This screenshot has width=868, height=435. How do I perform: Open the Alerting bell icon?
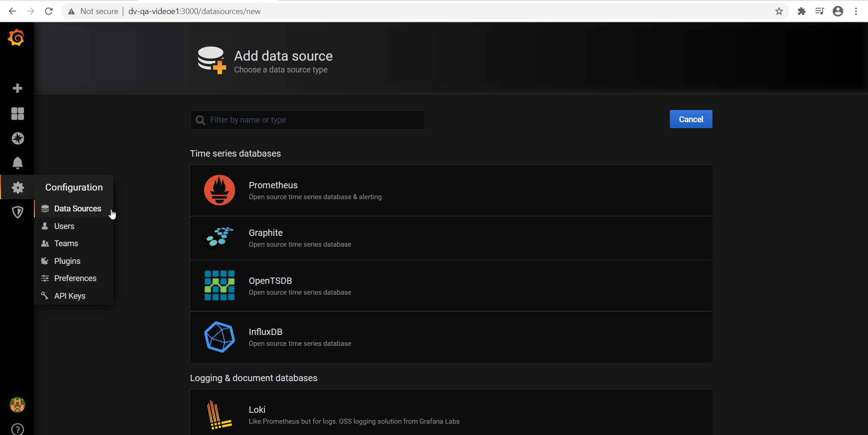[18, 163]
